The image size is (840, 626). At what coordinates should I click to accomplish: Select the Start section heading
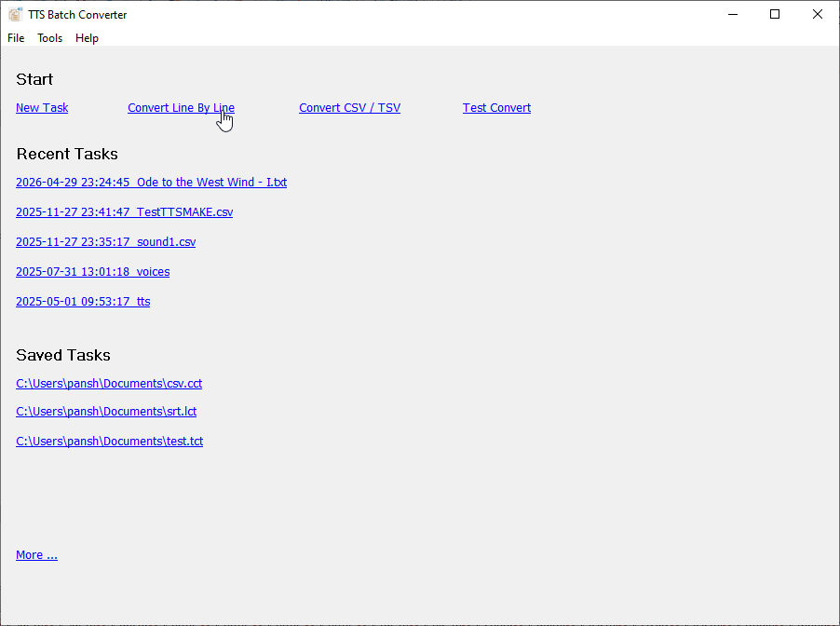coord(34,79)
